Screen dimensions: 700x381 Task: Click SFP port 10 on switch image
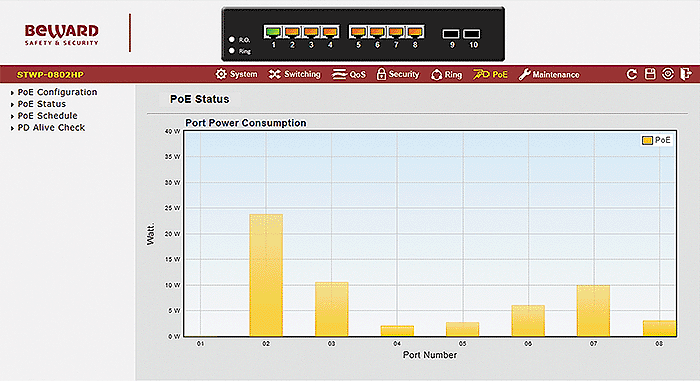[472, 34]
